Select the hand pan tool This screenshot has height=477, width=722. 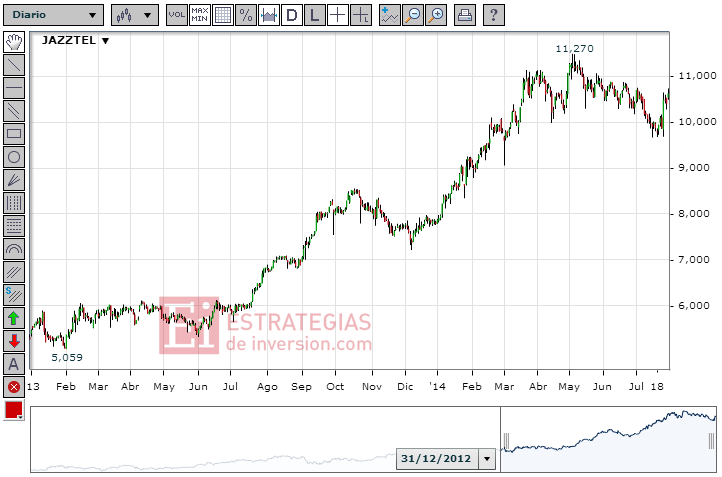click(x=14, y=42)
